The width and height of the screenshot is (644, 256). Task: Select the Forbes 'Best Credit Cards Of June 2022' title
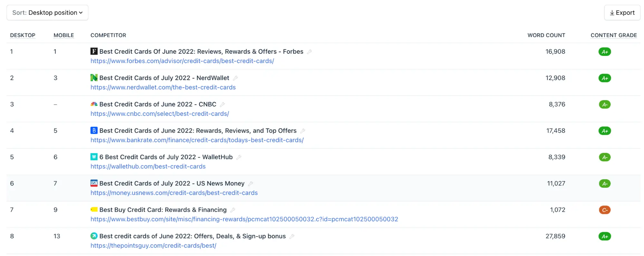coord(201,51)
